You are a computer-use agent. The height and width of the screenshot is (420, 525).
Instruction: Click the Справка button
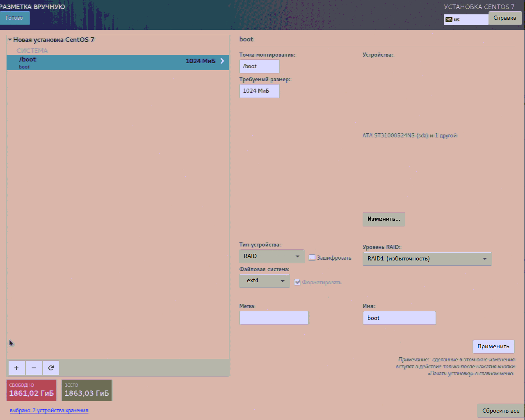[505, 18]
